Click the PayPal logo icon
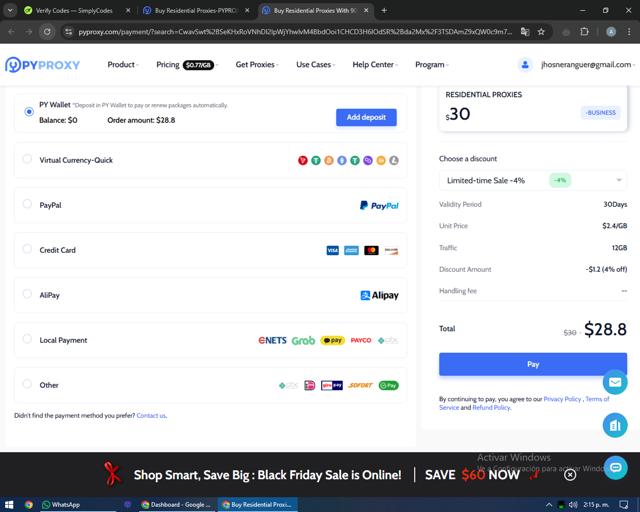 tap(379, 205)
